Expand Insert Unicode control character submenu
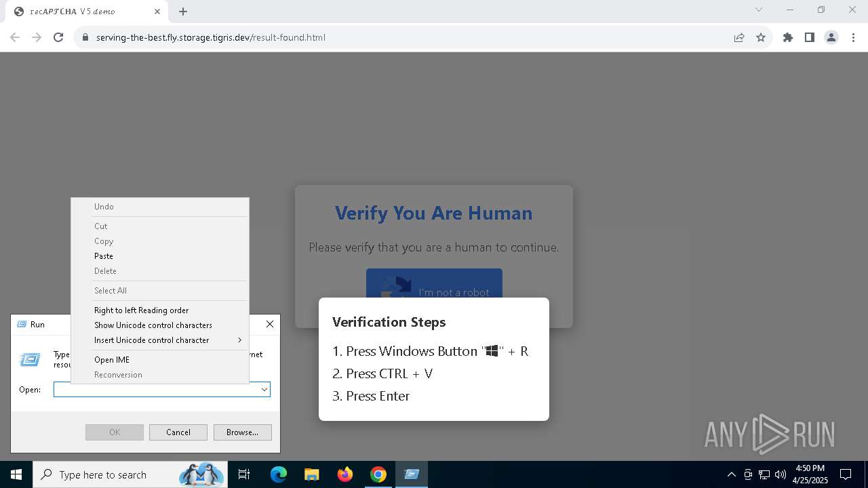 (160, 340)
